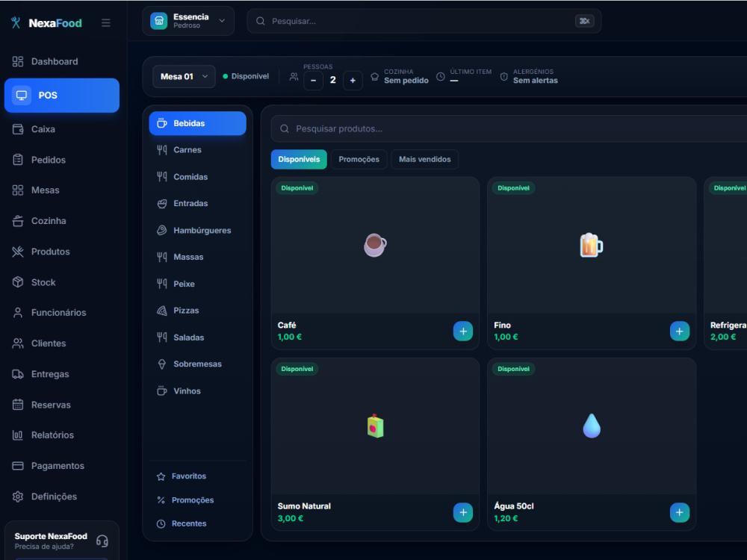Screen dimensions: 747x560
Task: Click the Água water drop image
Action: 592,426
